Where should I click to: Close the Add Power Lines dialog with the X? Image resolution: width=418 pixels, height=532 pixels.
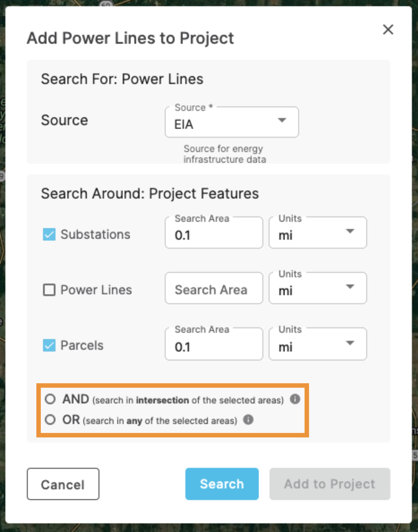tap(388, 29)
